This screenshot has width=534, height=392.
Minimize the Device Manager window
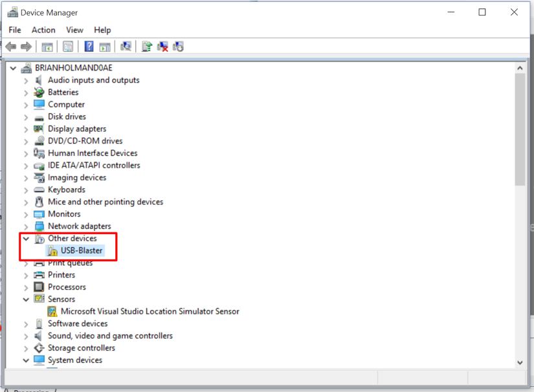(x=451, y=12)
